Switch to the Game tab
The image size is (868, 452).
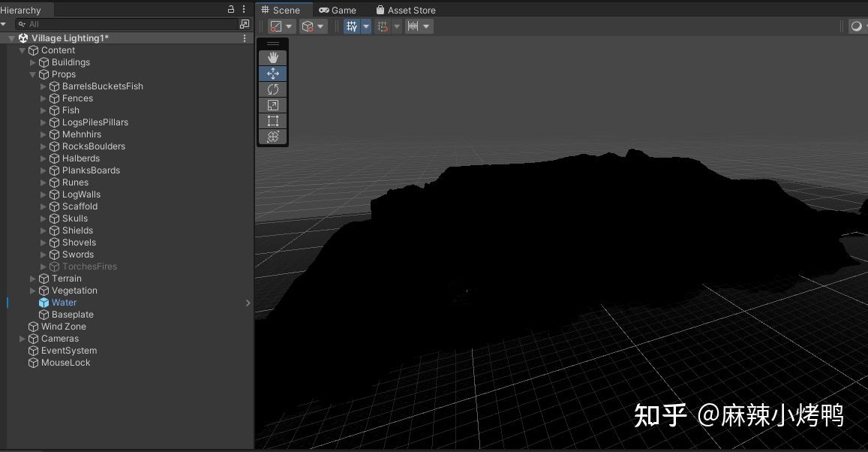338,10
